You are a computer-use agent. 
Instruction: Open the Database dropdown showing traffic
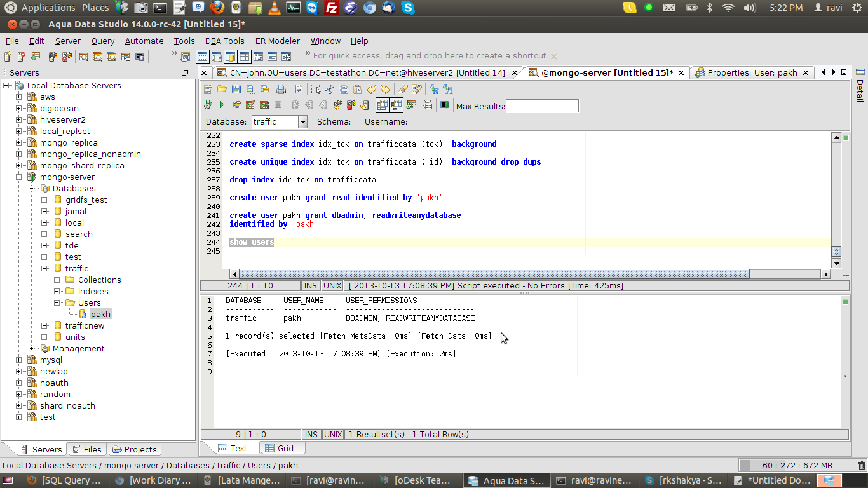click(x=302, y=121)
